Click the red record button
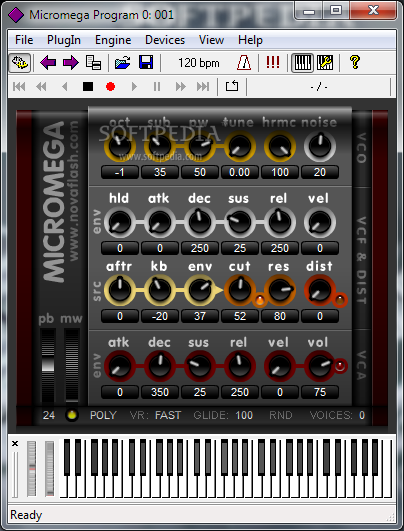Image resolution: width=404 pixels, height=531 pixels. click(110, 87)
